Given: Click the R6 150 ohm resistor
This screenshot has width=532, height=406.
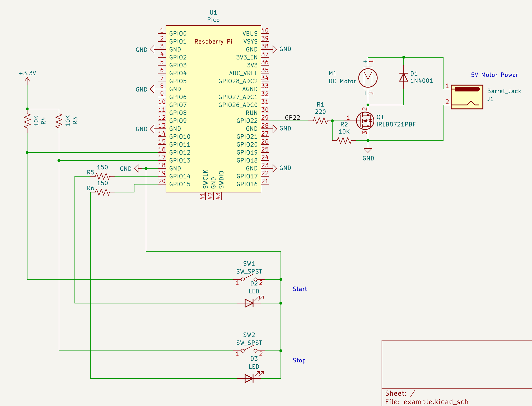Looking at the screenshot, I should tap(102, 192).
